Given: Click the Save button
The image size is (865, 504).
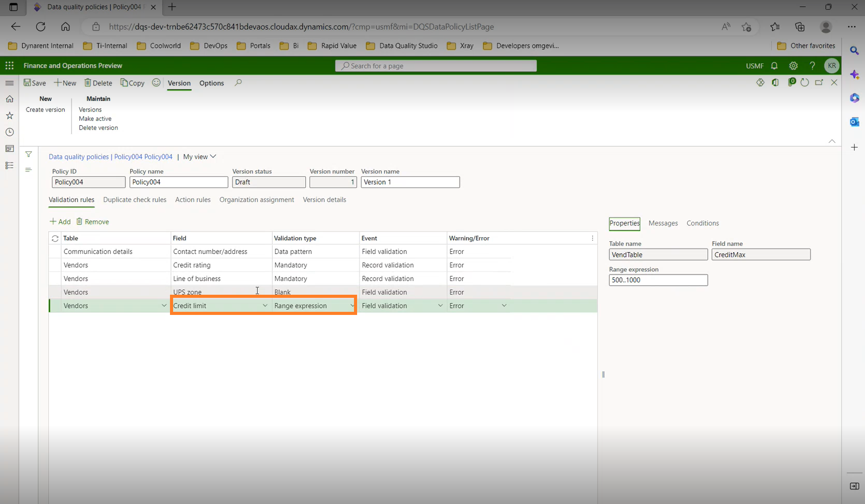Looking at the screenshot, I should [35, 83].
